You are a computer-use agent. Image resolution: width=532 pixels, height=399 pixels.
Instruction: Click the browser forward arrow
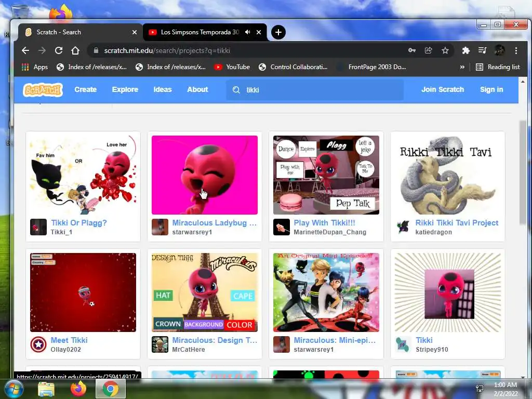click(x=42, y=50)
